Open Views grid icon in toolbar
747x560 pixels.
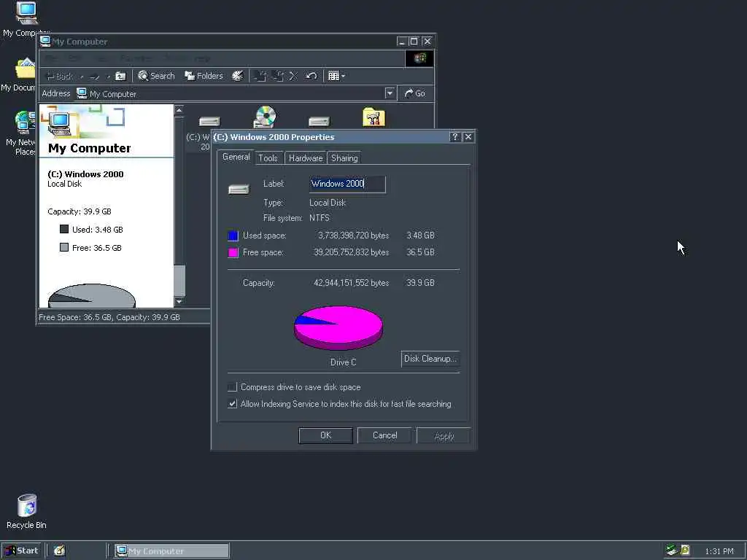[333, 76]
